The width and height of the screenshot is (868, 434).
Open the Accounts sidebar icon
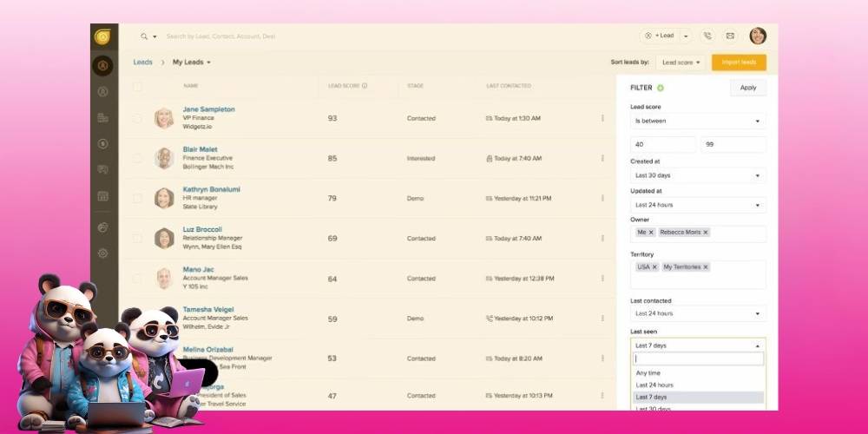[102, 118]
